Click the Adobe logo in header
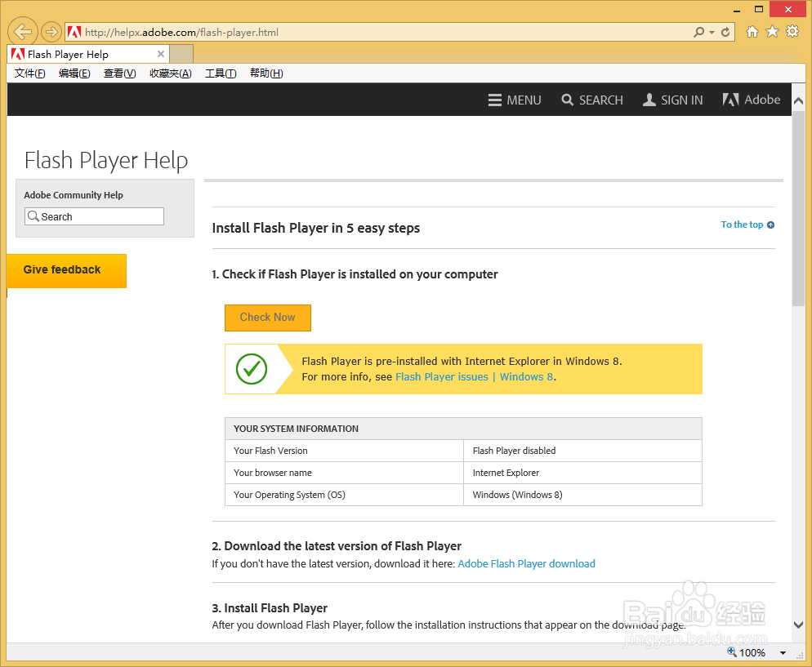 point(752,100)
